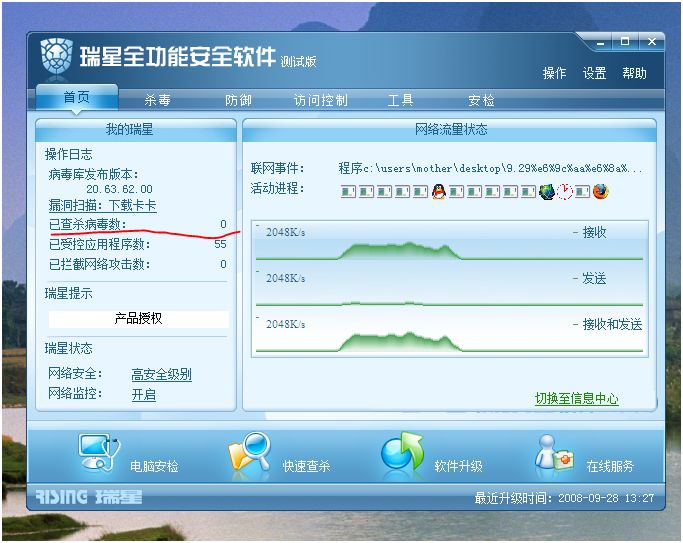The width and height of the screenshot is (683, 543).
Task: Click the 网络流量状态 panel header
Action: pyautogui.click(x=450, y=129)
